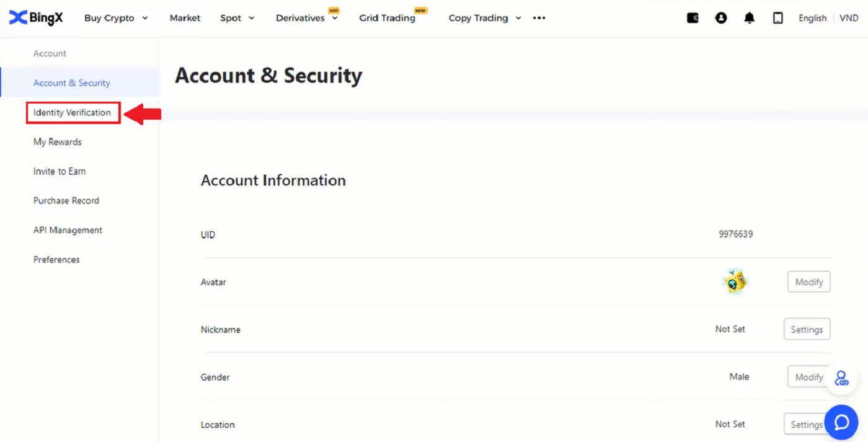This screenshot has height=442, width=868.
Task: Click the customer support agent icon
Action: click(x=841, y=378)
